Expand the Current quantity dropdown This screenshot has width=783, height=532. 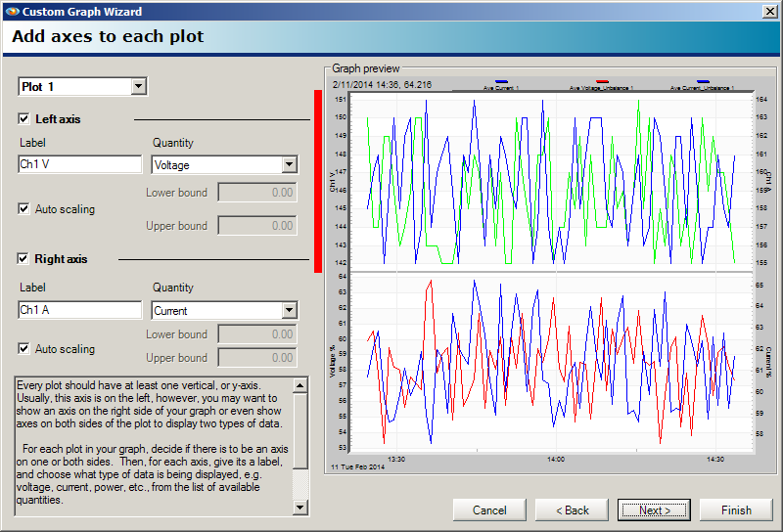pos(289,311)
